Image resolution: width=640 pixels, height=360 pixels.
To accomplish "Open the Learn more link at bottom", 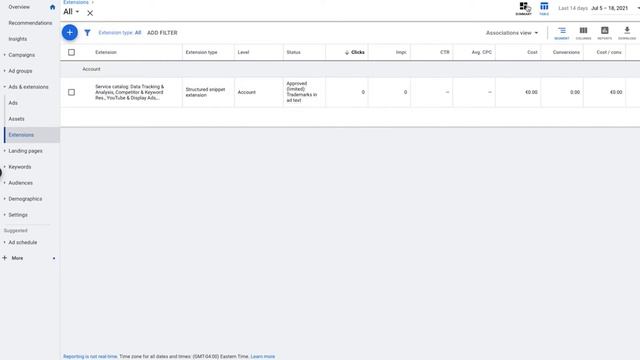I will click(x=262, y=356).
